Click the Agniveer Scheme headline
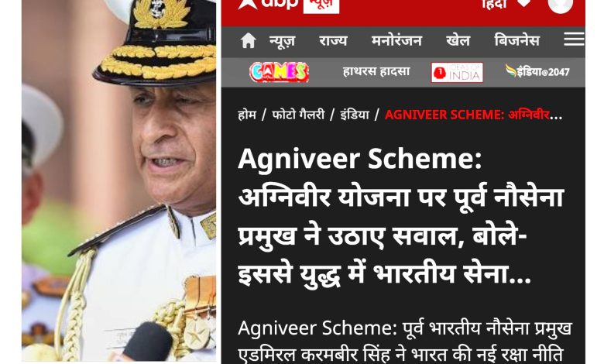This screenshot has height=364, width=604. [x=401, y=217]
